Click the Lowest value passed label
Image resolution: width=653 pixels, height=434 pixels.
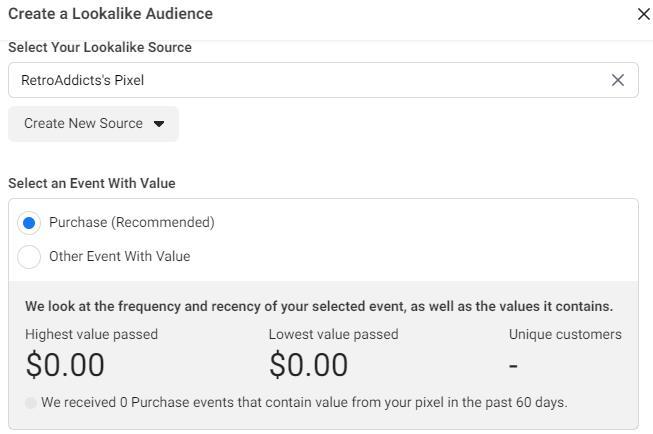(x=333, y=334)
